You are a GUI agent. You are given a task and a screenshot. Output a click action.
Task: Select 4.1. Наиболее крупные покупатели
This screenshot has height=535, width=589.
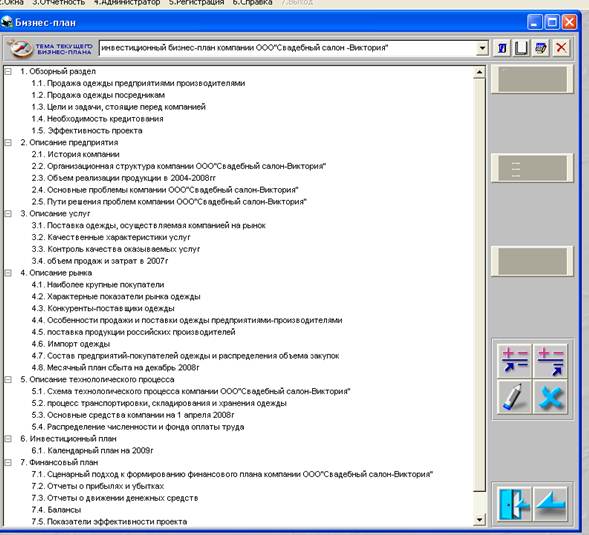pyautogui.click(x=98, y=285)
